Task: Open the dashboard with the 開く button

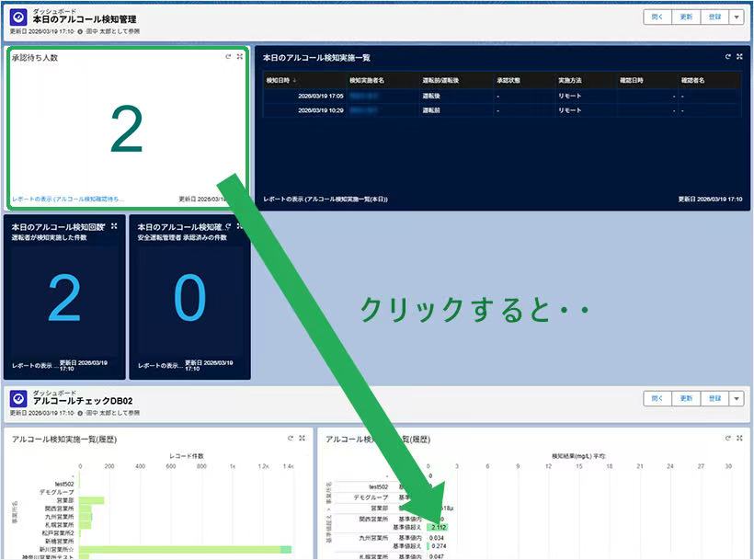Action: pos(657,16)
